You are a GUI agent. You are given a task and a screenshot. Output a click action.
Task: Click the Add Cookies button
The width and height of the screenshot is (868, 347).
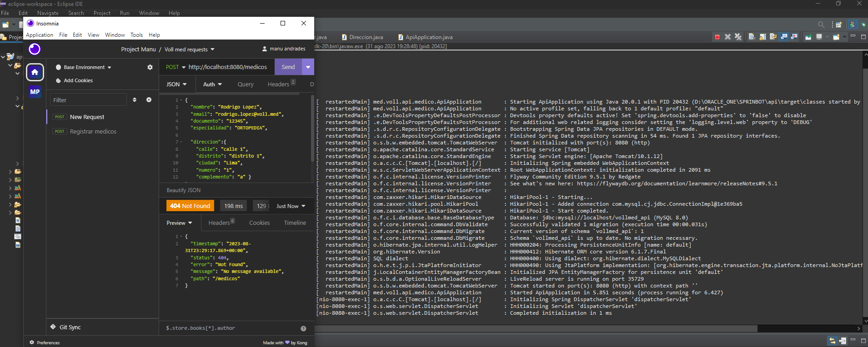tap(74, 80)
